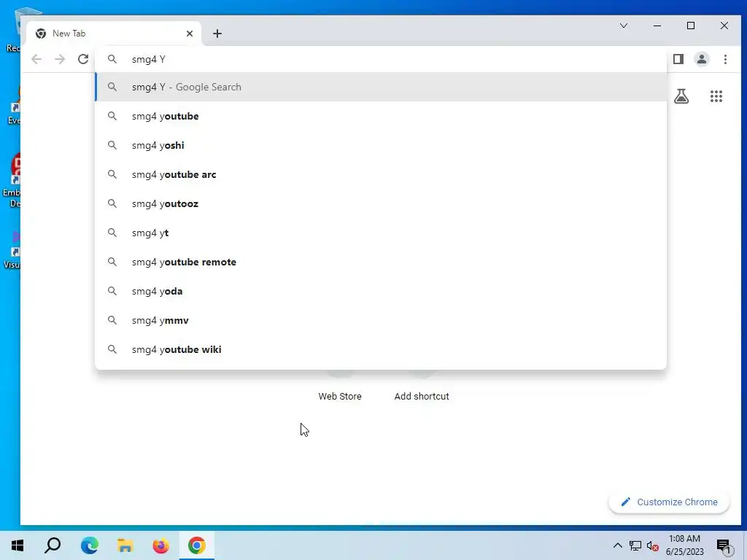Pick the 'smg4 yt' suggestion
This screenshot has height=560, width=747.
[381, 233]
